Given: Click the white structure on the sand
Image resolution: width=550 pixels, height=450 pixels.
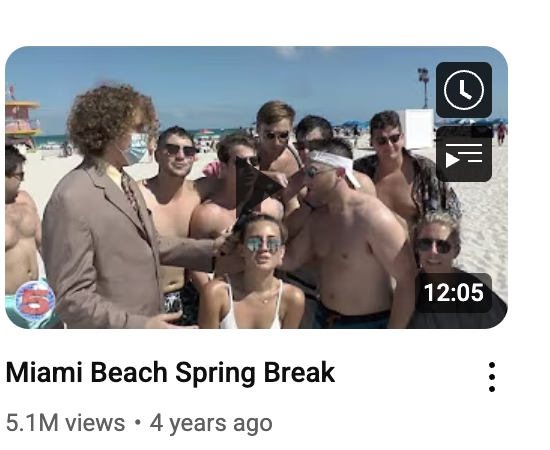Looking at the screenshot, I should coord(417,128).
